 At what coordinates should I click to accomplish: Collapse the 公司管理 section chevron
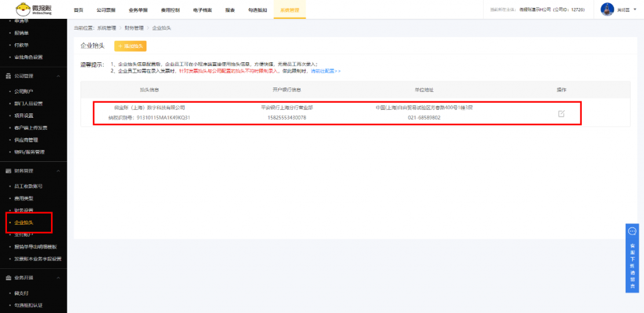click(58, 76)
